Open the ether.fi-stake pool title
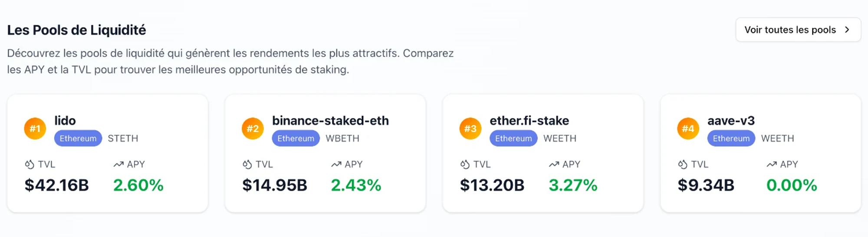 coord(529,120)
